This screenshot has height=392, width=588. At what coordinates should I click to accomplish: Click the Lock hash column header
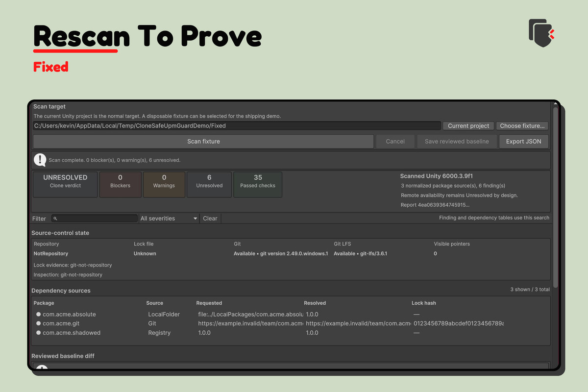(424, 303)
